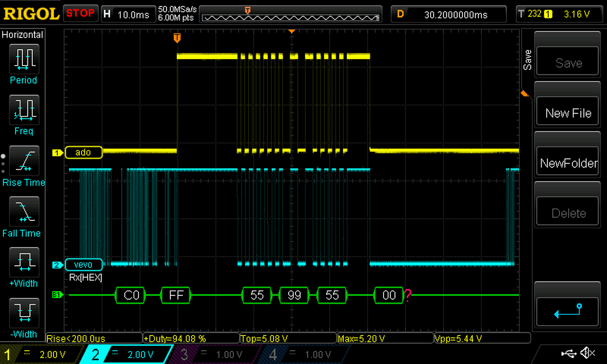Click the D 30.2000000ms delay readout
Screen dimensions: 607x364
(449, 14)
